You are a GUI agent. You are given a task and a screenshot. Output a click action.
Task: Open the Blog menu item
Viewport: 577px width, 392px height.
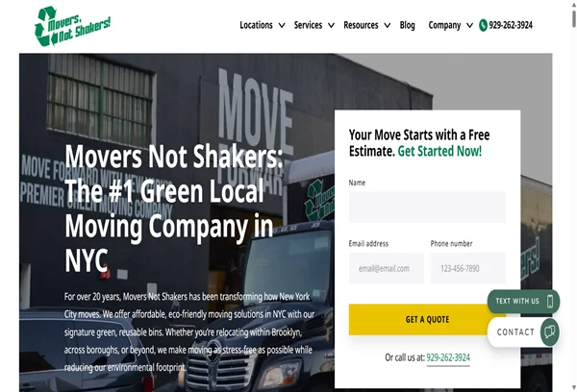click(407, 25)
